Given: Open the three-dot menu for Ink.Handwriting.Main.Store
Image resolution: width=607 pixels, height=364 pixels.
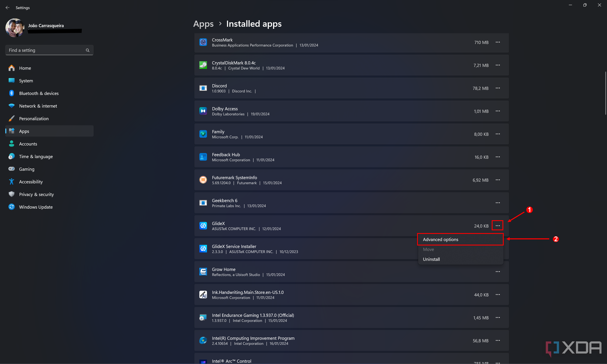Looking at the screenshot, I should (497, 295).
